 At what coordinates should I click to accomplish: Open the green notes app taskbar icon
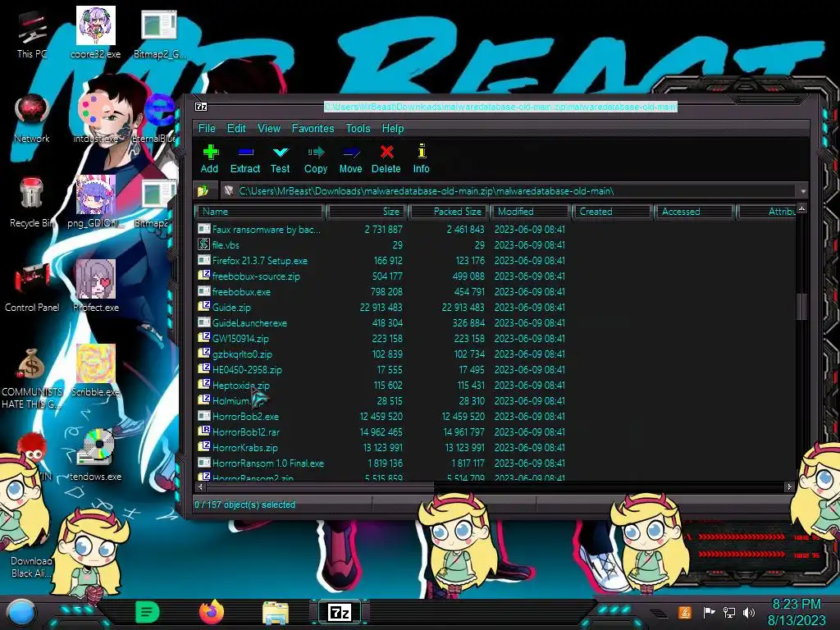[x=148, y=612]
